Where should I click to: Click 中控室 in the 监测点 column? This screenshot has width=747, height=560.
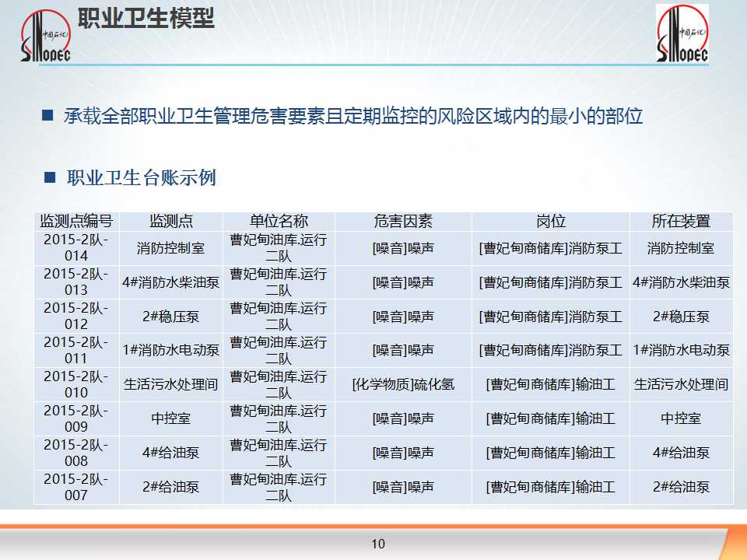tap(171, 418)
